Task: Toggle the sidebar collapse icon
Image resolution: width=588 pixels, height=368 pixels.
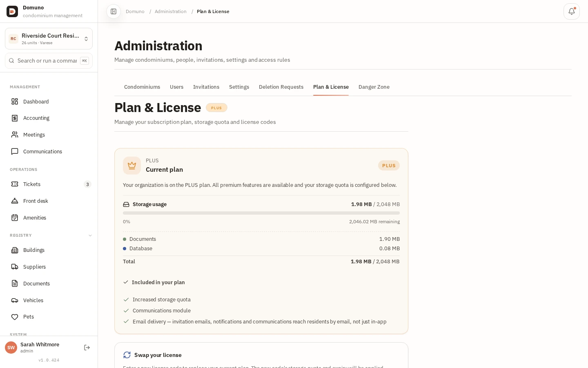Action: (114, 11)
